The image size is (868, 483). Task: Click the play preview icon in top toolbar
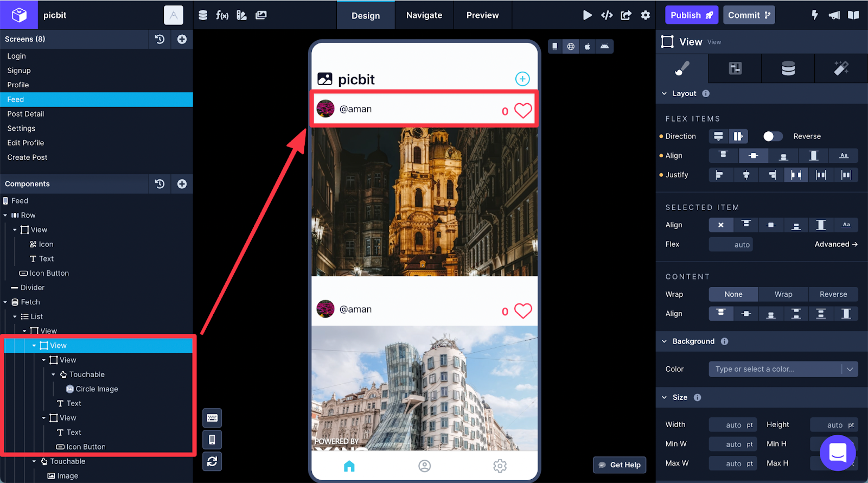tap(587, 15)
